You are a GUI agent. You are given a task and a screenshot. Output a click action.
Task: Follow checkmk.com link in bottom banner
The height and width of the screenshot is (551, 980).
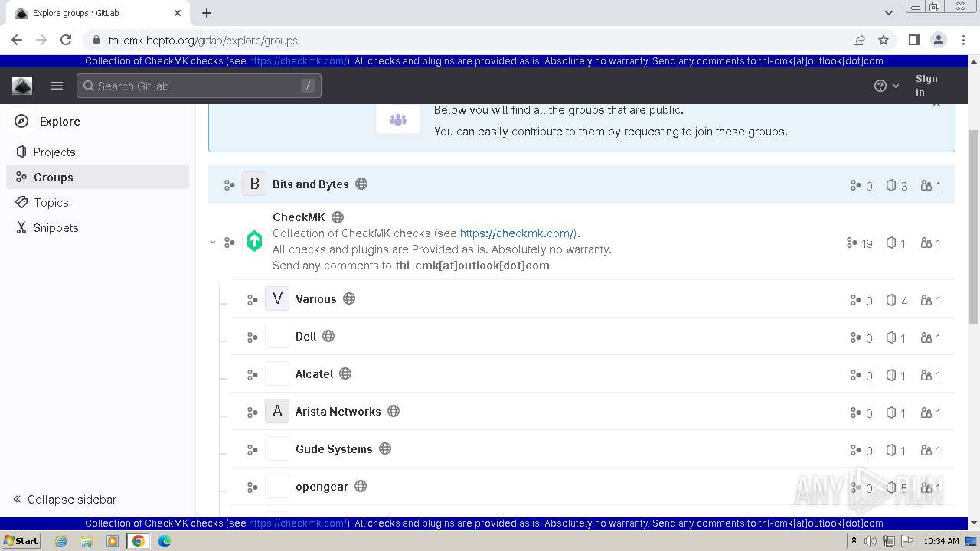click(299, 523)
